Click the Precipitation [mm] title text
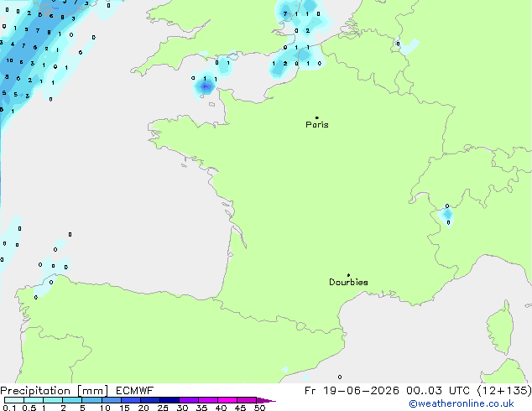Screen dimensions: 532x411 (x=55, y=391)
